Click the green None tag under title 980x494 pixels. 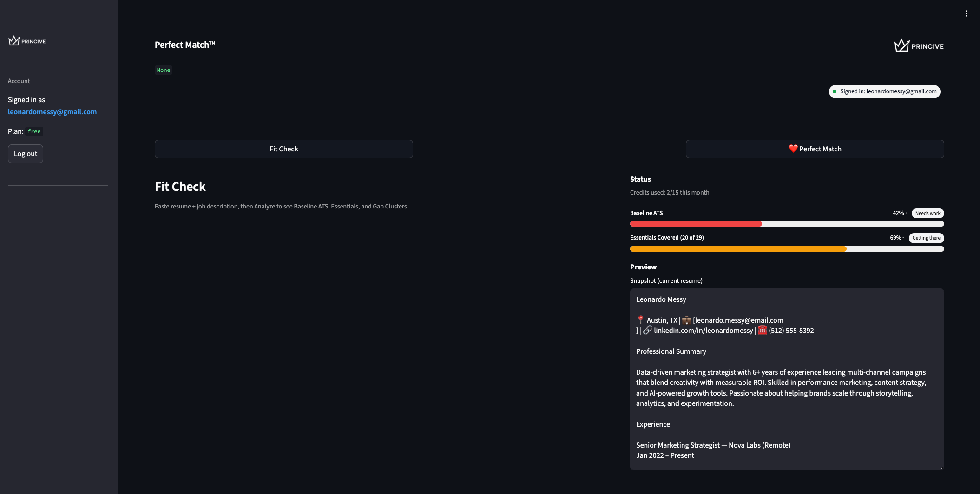coord(164,70)
